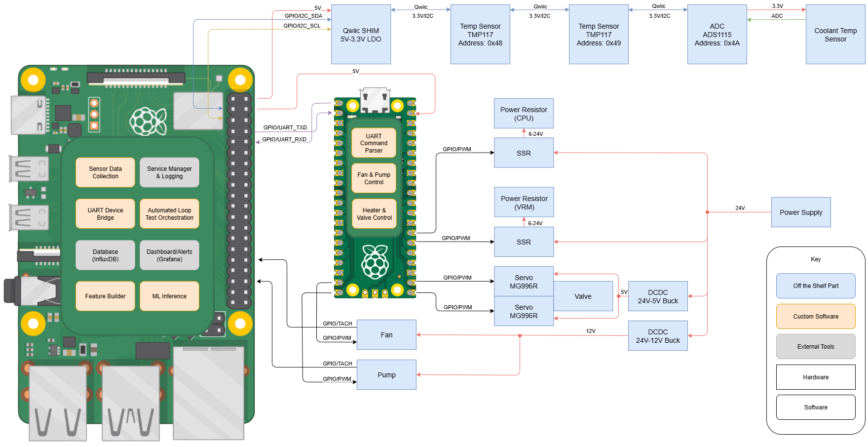Click the Power Resistor (VRM) box

point(524,203)
